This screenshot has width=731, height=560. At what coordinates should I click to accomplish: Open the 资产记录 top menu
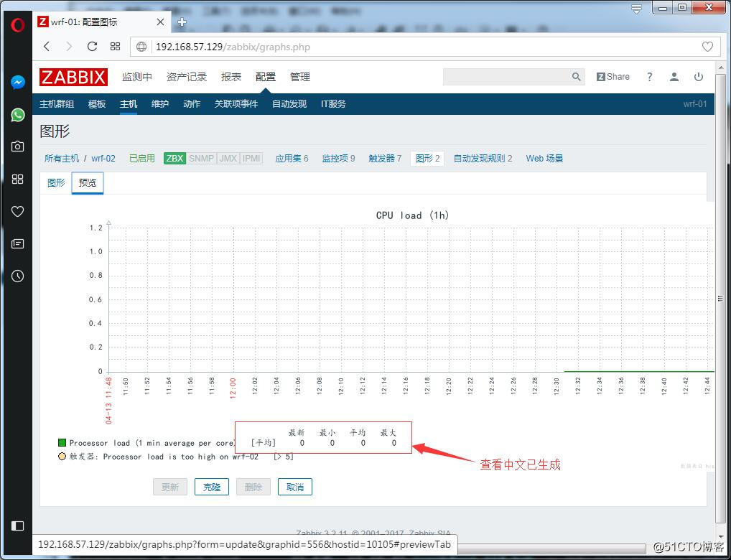[x=187, y=77]
